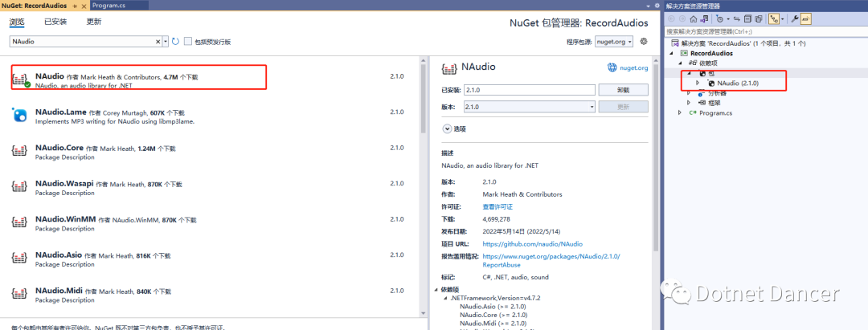The height and width of the screenshot is (330, 868).
Task: Collapse the .NETFramework,Version=v4.7.2 dependency group
Action: pos(446,299)
